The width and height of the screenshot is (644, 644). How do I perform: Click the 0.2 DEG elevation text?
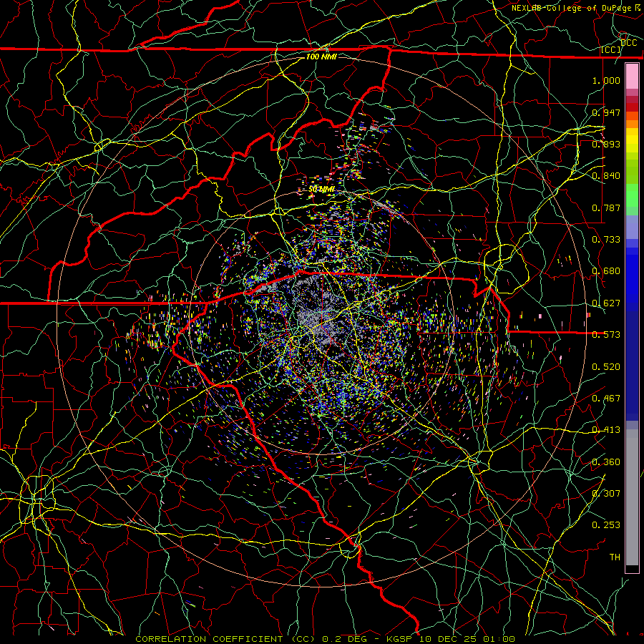pos(344,639)
